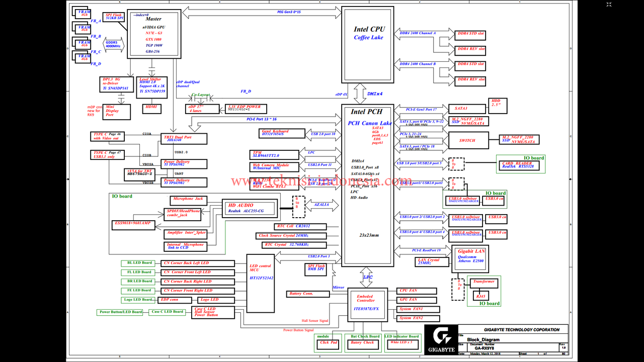Select the Level Shifter HDMI 2.0 box
The image size is (644, 362).
[x=151, y=87]
